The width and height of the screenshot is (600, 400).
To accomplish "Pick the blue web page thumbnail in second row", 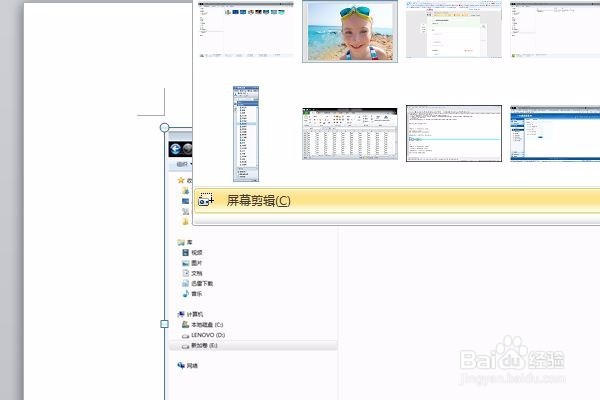I will 555,134.
